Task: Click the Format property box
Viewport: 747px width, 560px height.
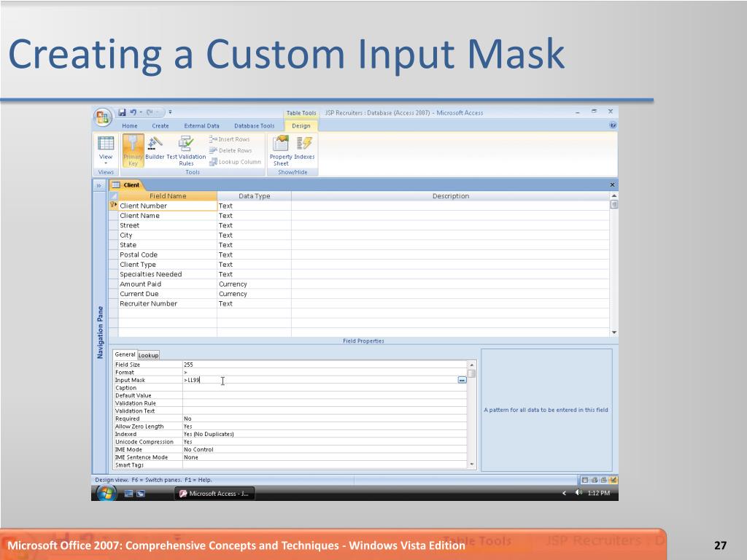Action: [325, 373]
